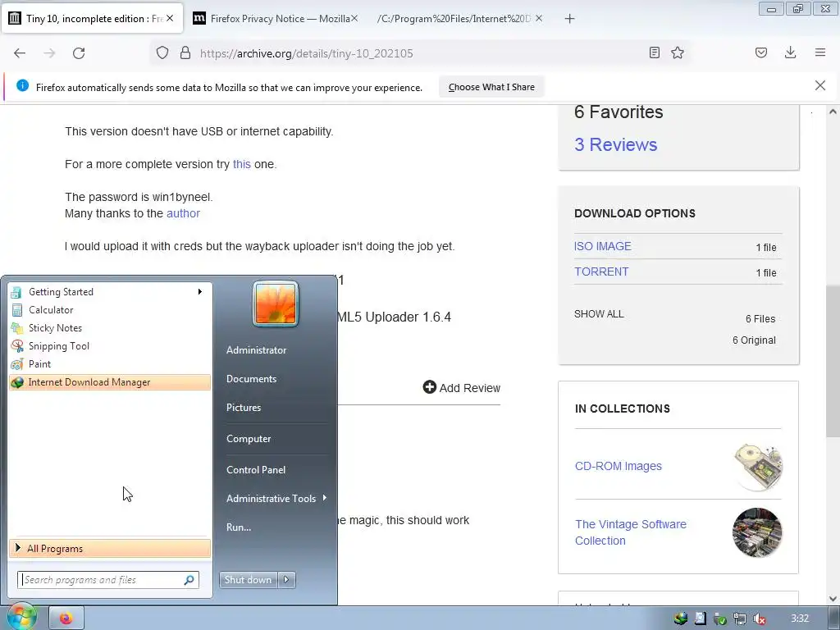Click the CD-ROM Images collection thumbnail

coord(757,466)
